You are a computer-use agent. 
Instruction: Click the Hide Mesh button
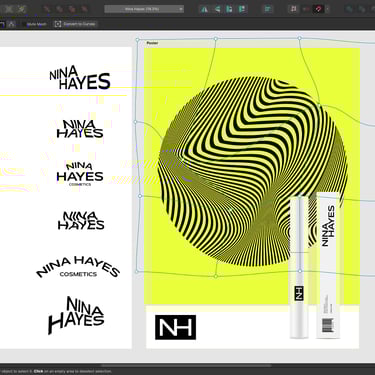pos(37,24)
